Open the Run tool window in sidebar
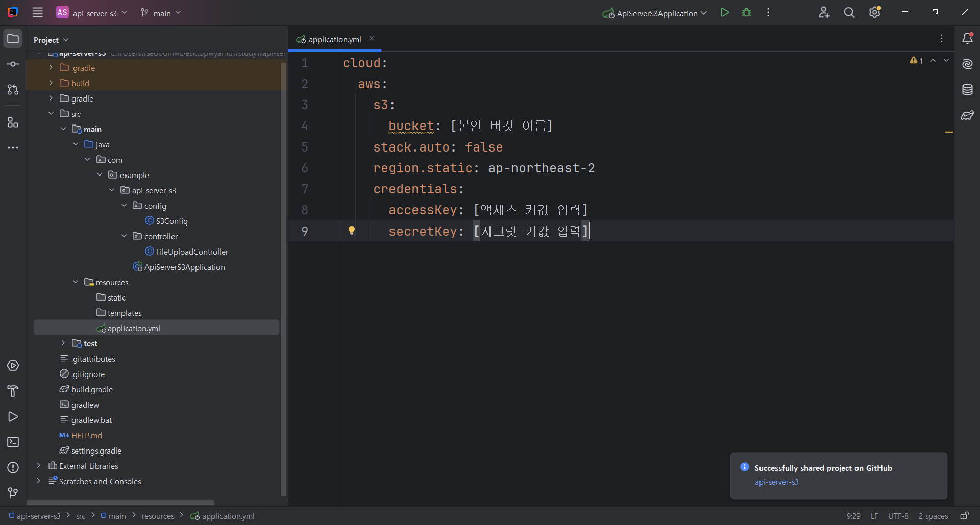The width and height of the screenshot is (980, 525). pos(13,417)
